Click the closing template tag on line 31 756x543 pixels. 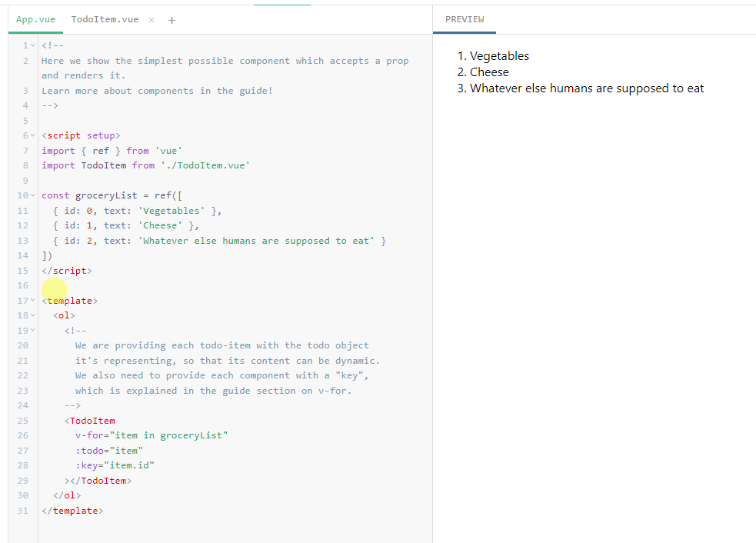(72, 511)
